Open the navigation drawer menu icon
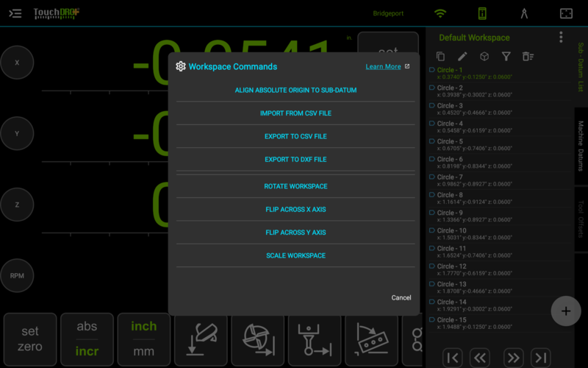This screenshot has height=368, width=588. (x=15, y=13)
